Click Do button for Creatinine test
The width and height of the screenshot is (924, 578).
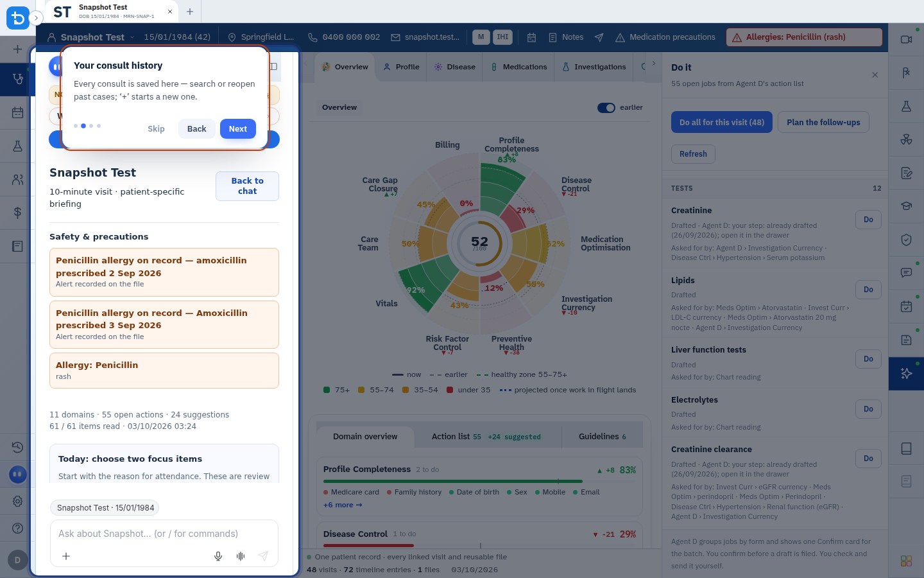click(868, 220)
